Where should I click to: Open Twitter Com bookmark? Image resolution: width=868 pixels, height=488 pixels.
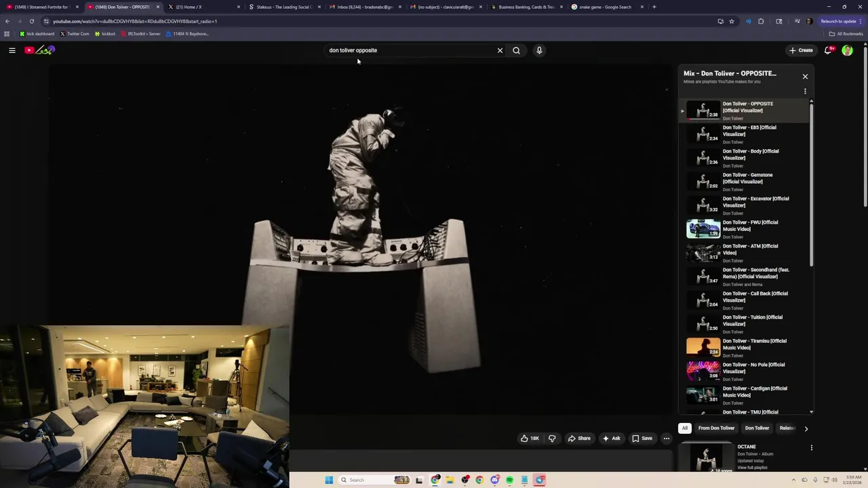pyautogui.click(x=75, y=34)
